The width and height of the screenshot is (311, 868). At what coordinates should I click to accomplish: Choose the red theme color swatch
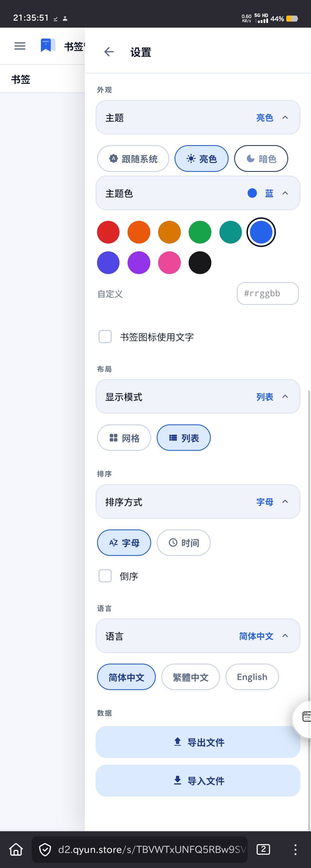[108, 232]
